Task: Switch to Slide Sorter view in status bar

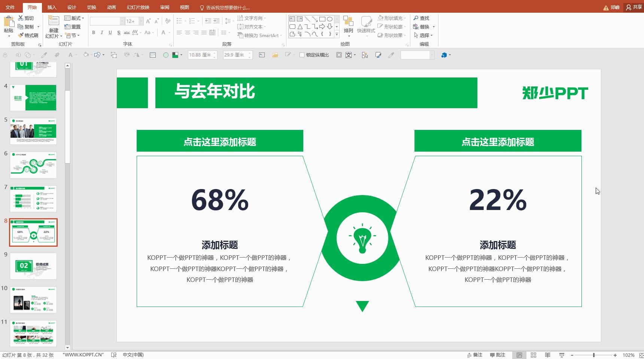Action: (x=533, y=355)
